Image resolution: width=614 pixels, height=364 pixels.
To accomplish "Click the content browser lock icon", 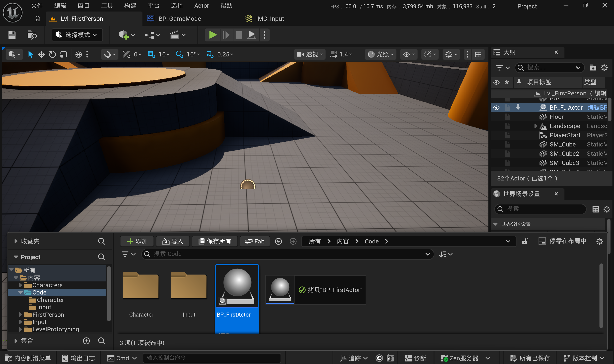I will coord(525,241).
